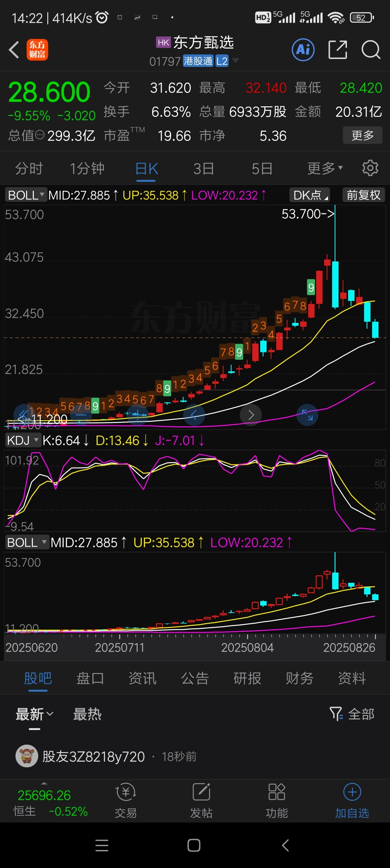Expand the 最新 sort dropdown
This screenshot has width=390, height=868.
click(35, 714)
